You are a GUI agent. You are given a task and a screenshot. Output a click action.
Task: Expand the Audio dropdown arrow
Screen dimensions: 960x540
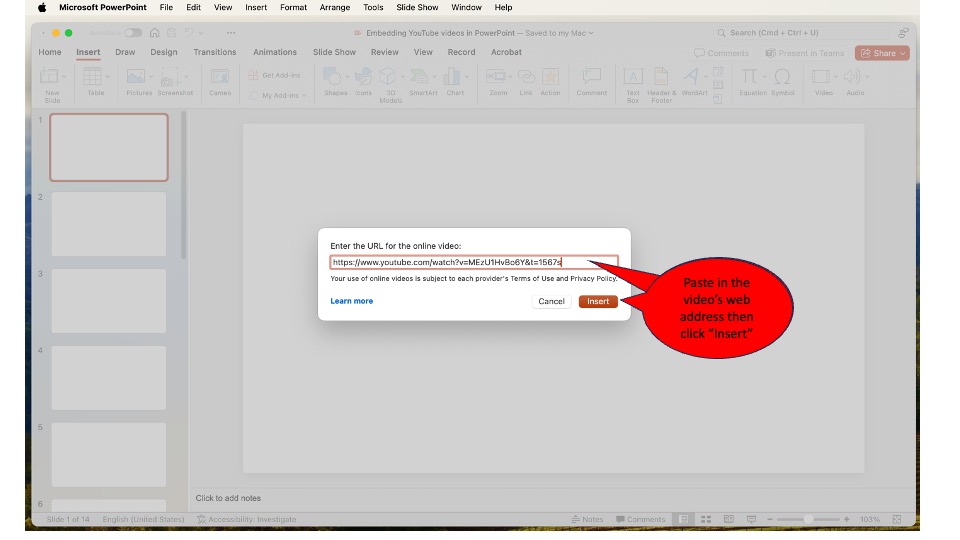click(x=867, y=77)
